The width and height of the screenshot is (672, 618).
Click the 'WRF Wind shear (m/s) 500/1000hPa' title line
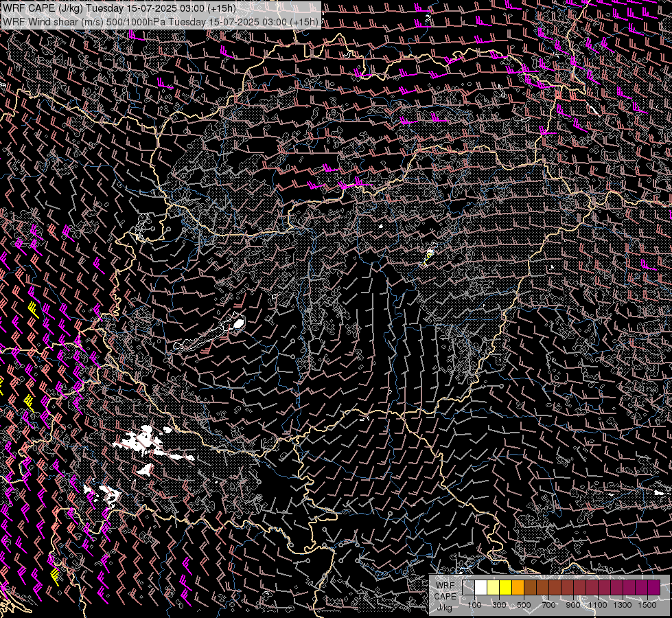click(161, 22)
